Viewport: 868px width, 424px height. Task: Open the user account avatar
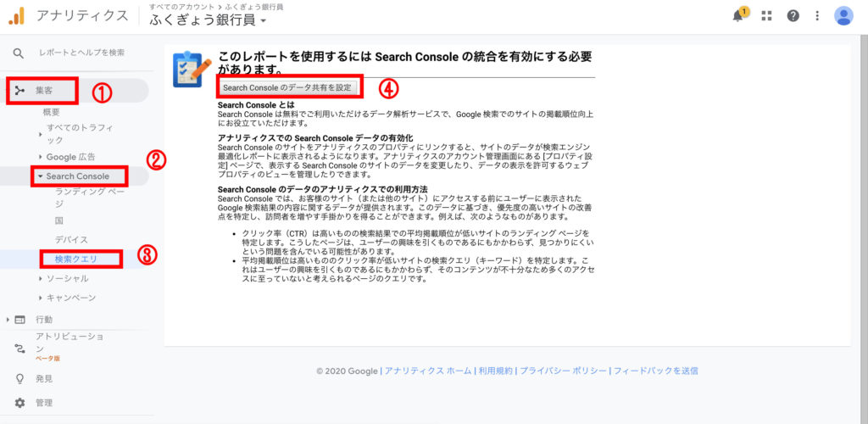click(843, 15)
